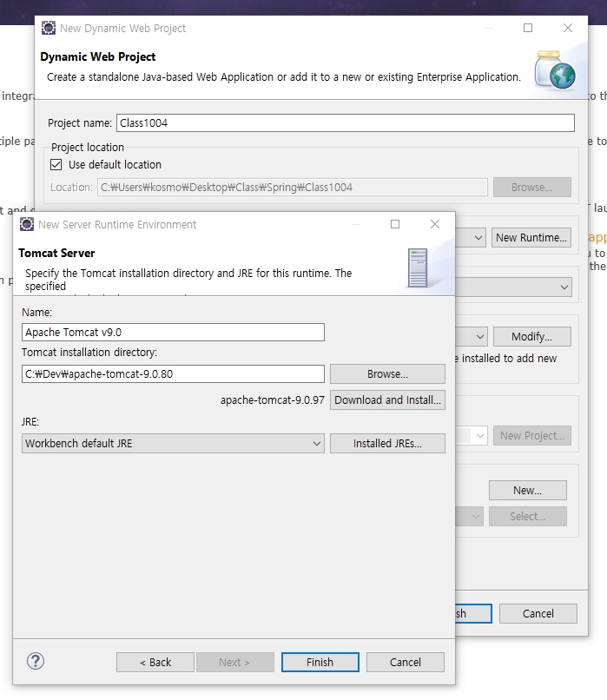
Task: Click the disabled Location path field
Action: tap(293, 188)
